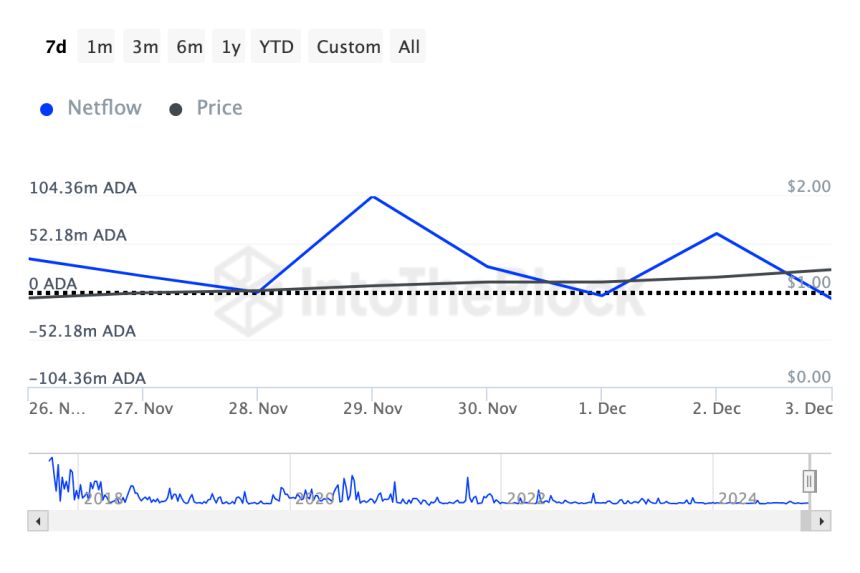Select the 7d time range
Image resolution: width=860 pixels, height=573 pixels.
(56, 47)
